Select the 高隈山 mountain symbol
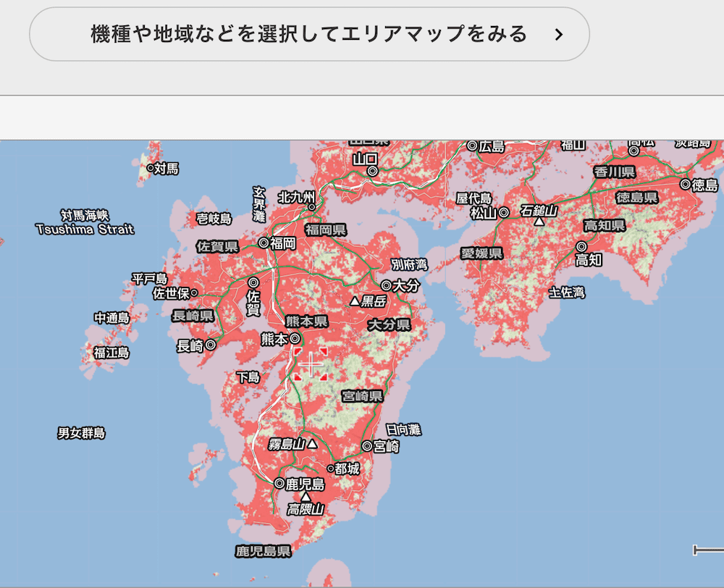Image resolution: width=724 pixels, height=588 pixels. click(x=305, y=497)
